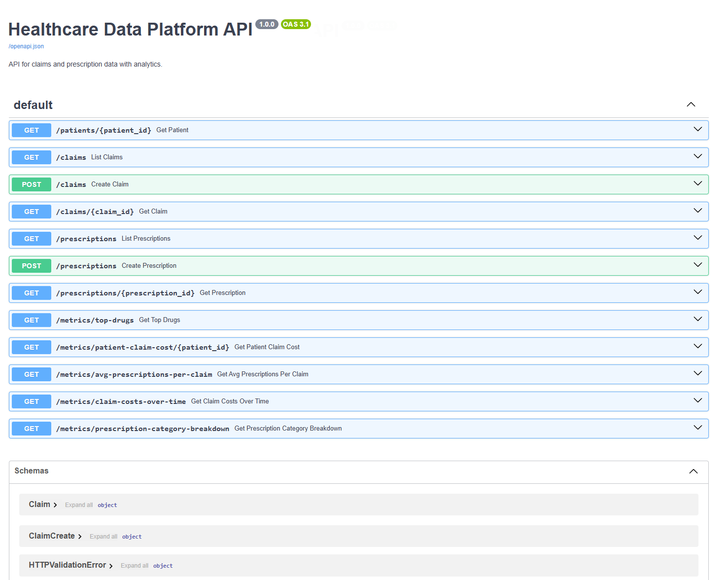
Task: Click the default tag heading
Action: [x=33, y=105]
